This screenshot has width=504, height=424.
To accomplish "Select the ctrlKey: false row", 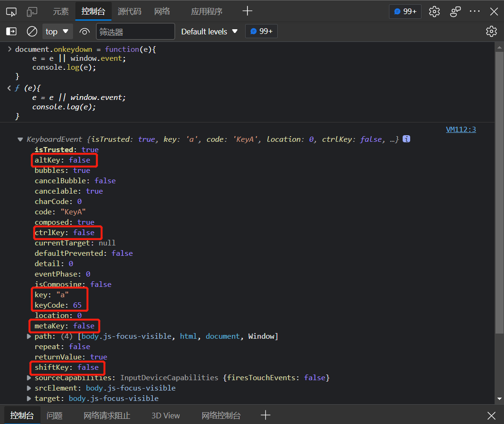I will tap(65, 233).
